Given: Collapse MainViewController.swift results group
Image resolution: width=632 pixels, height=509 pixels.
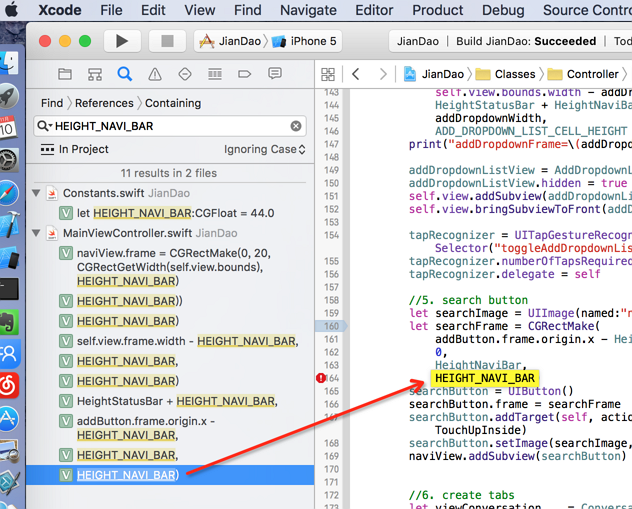Looking at the screenshot, I should (x=36, y=233).
